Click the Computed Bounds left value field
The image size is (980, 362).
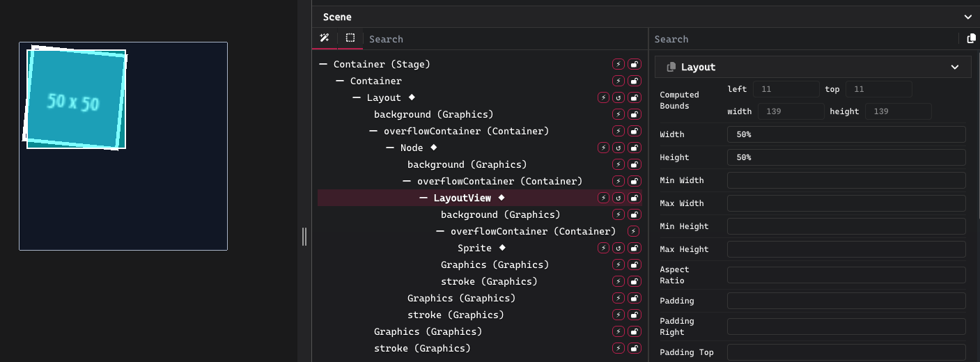click(787, 89)
